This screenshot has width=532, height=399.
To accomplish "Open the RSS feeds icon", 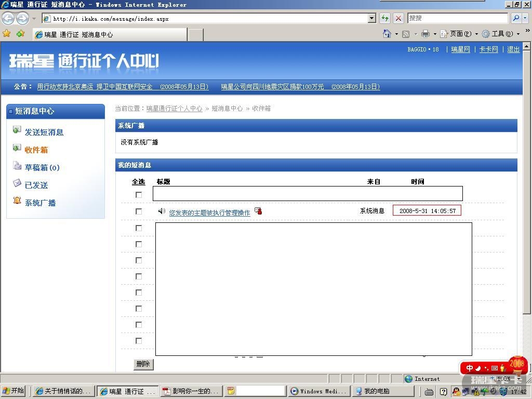I will click(x=406, y=34).
